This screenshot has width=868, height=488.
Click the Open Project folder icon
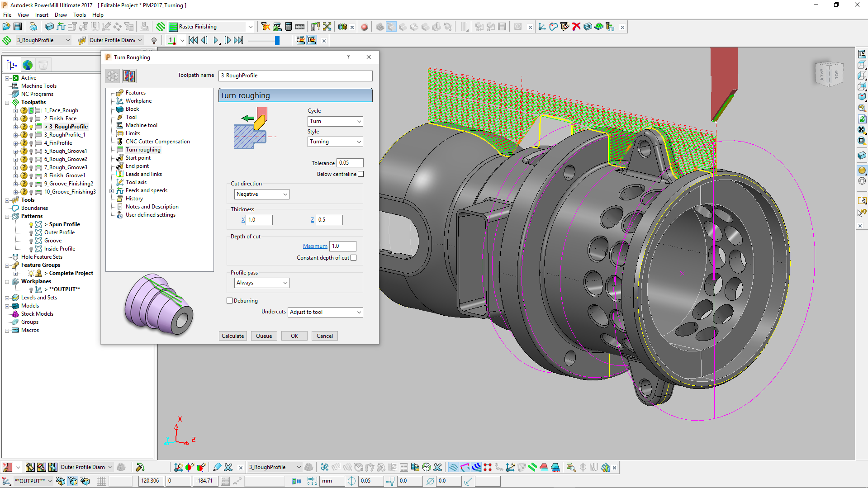(x=6, y=27)
